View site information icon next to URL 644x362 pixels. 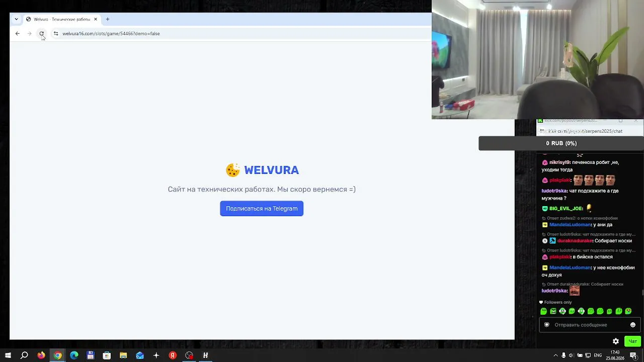[x=56, y=34]
